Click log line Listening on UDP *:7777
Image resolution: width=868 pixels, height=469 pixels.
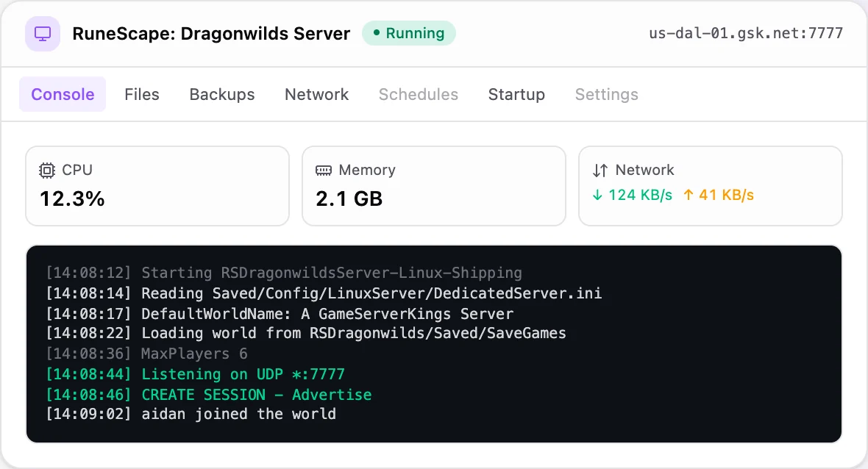pyautogui.click(x=196, y=374)
